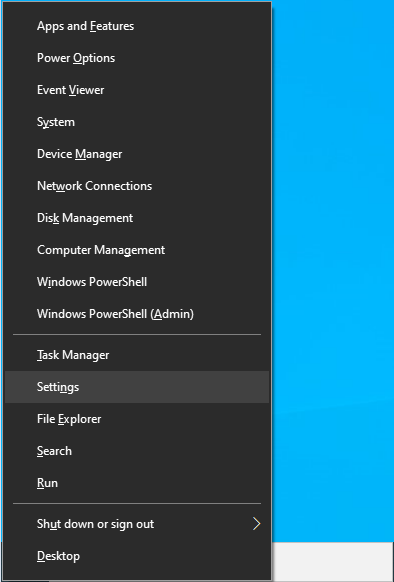Screen dimensions: 394x582
Task: Run Windows PowerShell (Admin)
Action: [x=137, y=314]
